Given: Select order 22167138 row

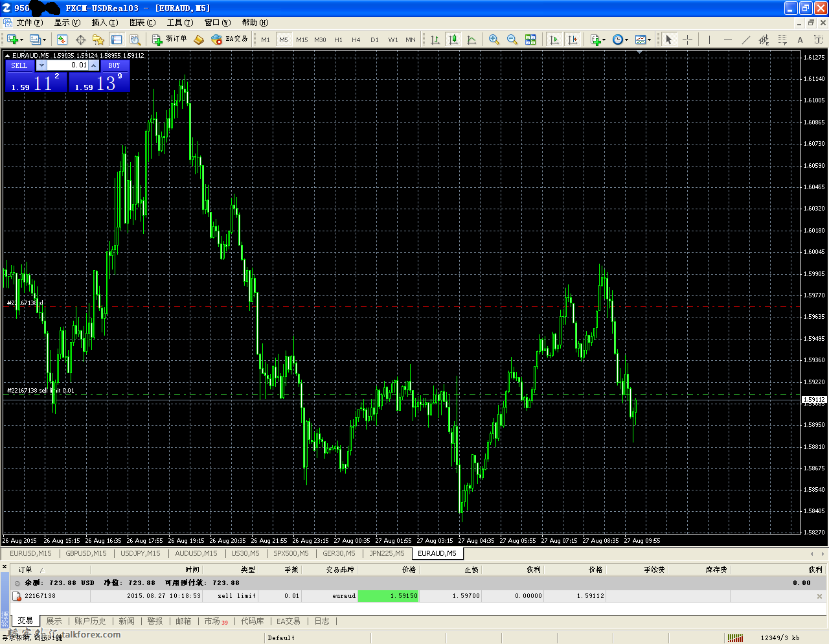Looking at the screenshot, I should (x=418, y=596).
